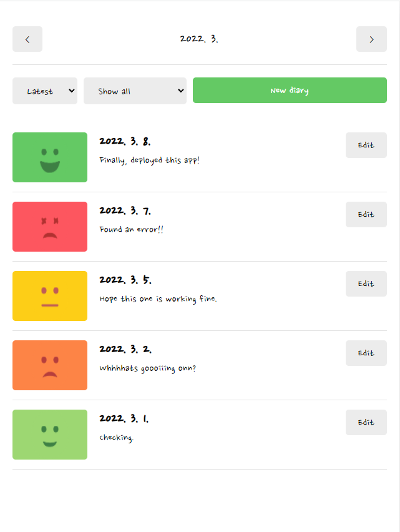Screen dimensions: 400x532
Task: Click the left arrow to view February
Action: click(x=27, y=39)
